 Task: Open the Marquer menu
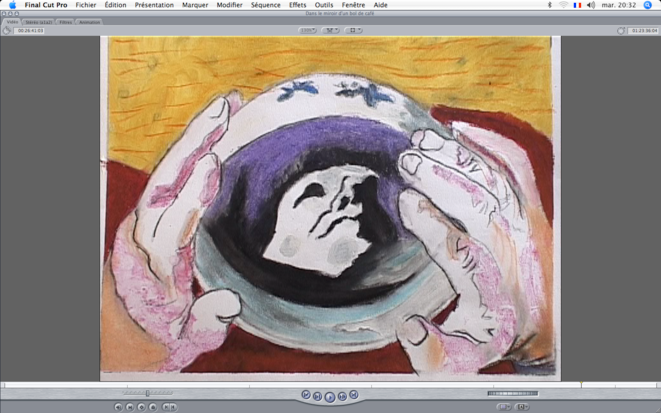195,5
